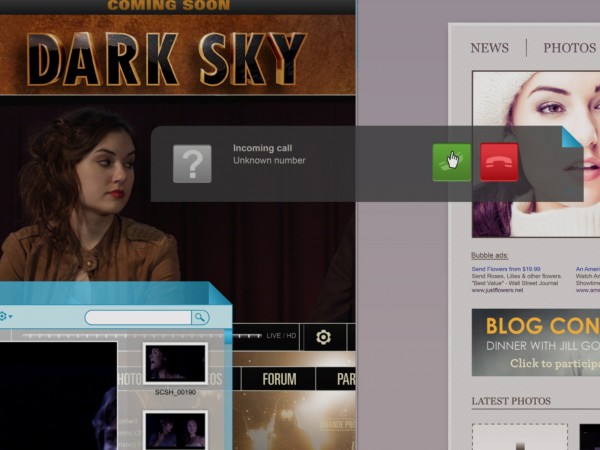Image resolution: width=600 pixels, height=450 pixels.
Task: Open the gear dropdown in media browser
Action: coord(5,317)
